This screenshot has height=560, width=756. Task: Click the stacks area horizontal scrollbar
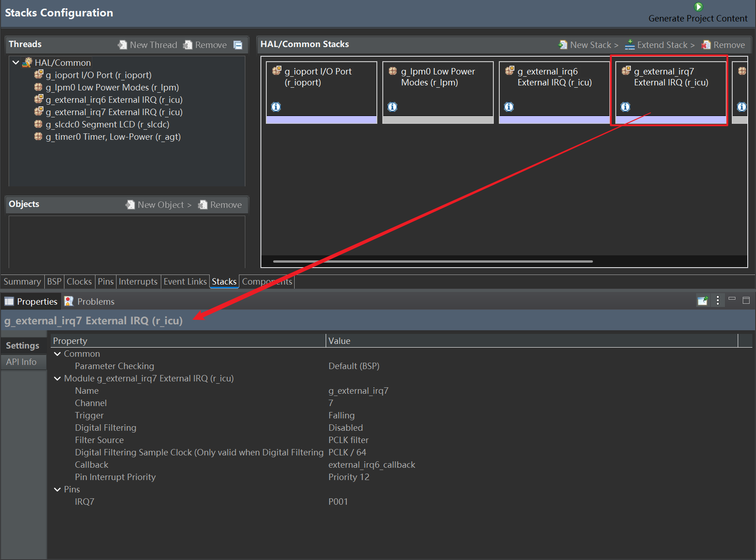[433, 261]
